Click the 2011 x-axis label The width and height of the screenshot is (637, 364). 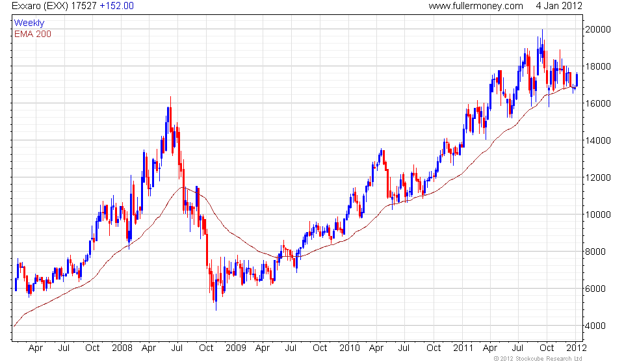(x=463, y=348)
